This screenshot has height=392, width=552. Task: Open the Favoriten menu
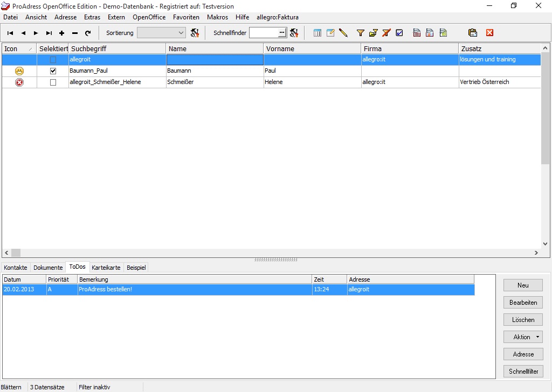186,17
